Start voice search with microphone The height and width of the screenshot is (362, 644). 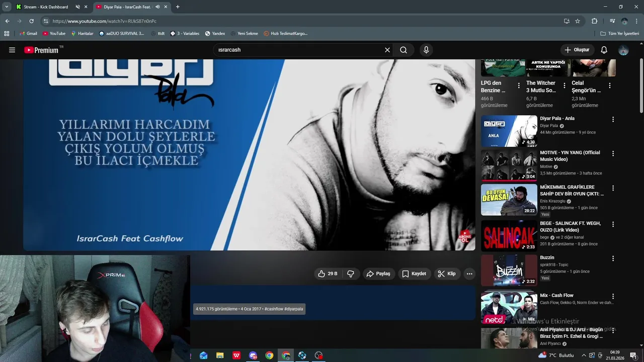[x=426, y=50]
